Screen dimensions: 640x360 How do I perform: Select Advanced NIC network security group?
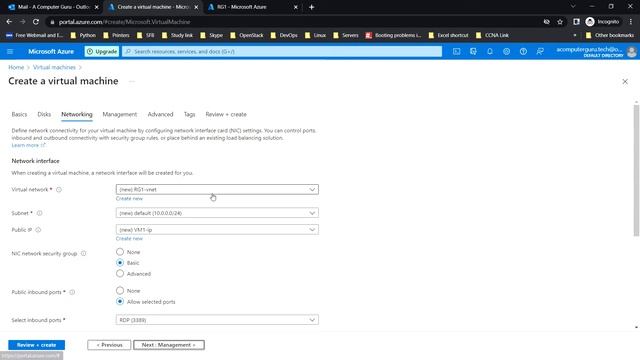tap(120, 273)
